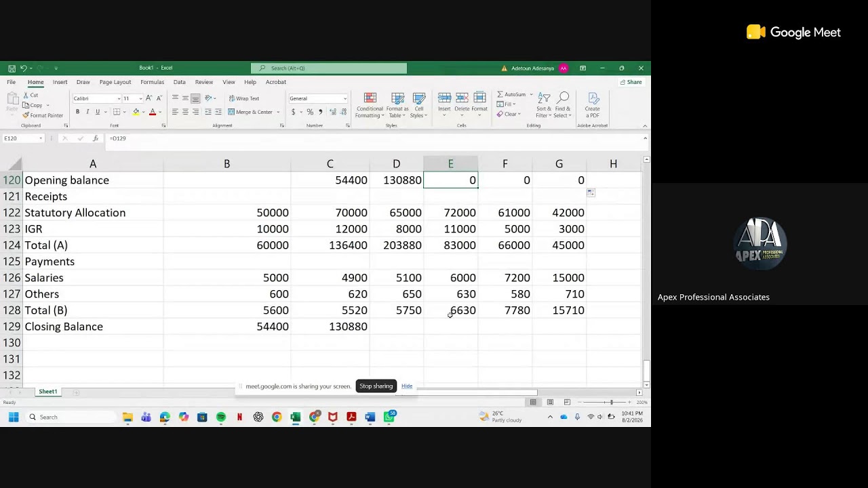The width and height of the screenshot is (868, 488).
Task: Click the Decrease Font Size icon
Action: tap(158, 98)
